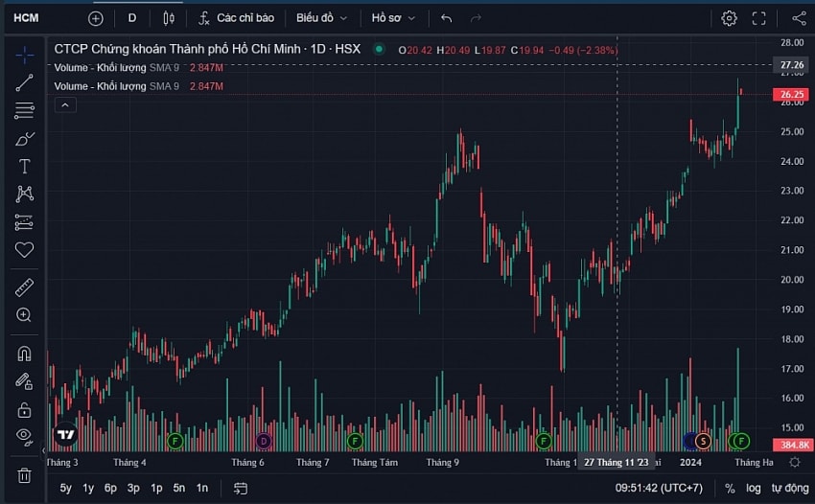The height and width of the screenshot is (504, 815).
Task: Open the chart patterns tool
Action: coord(24,194)
